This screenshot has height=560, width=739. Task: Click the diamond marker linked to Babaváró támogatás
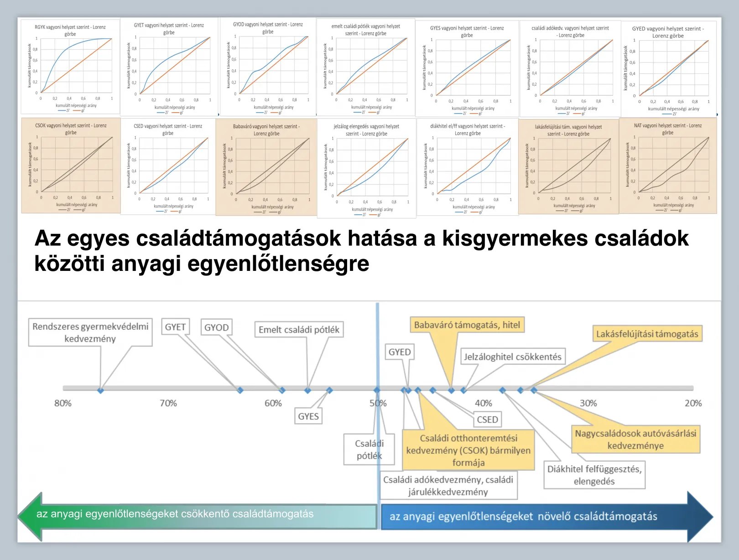(451, 390)
